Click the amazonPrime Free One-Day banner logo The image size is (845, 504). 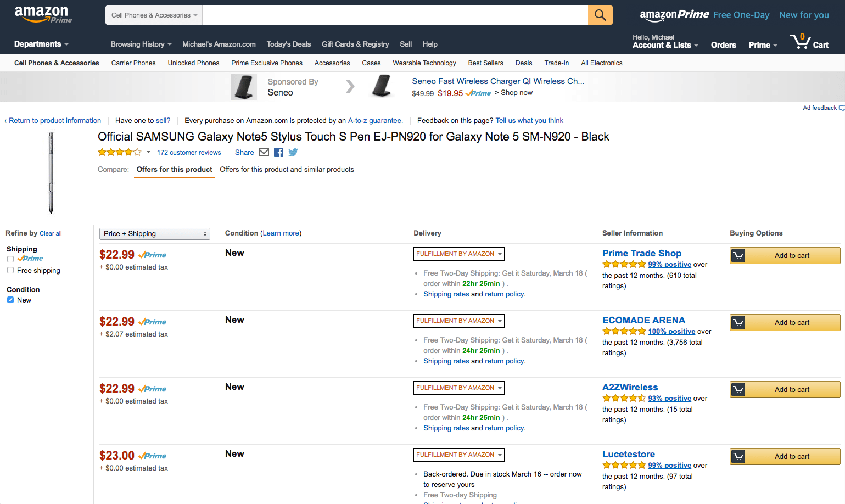tap(674, 15)
